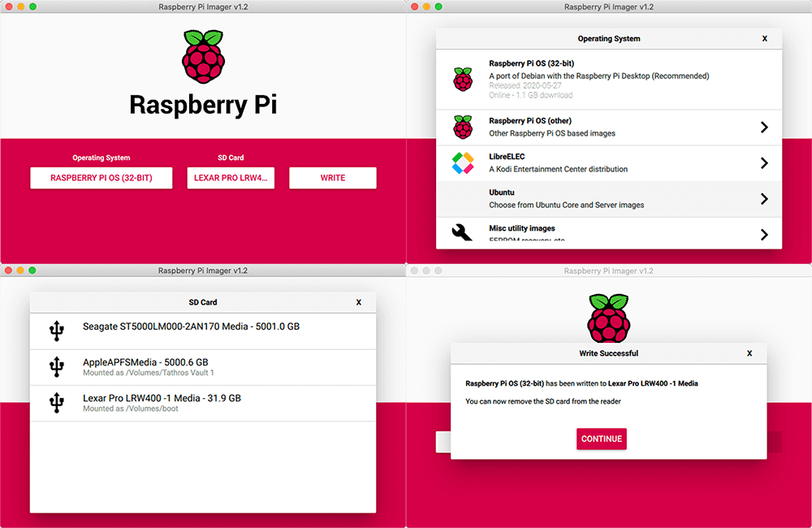Click 'Released: 2020-05-27' text
Viewport: 812px width, 528px height.
pyautogui.click(x=525, y=85)
